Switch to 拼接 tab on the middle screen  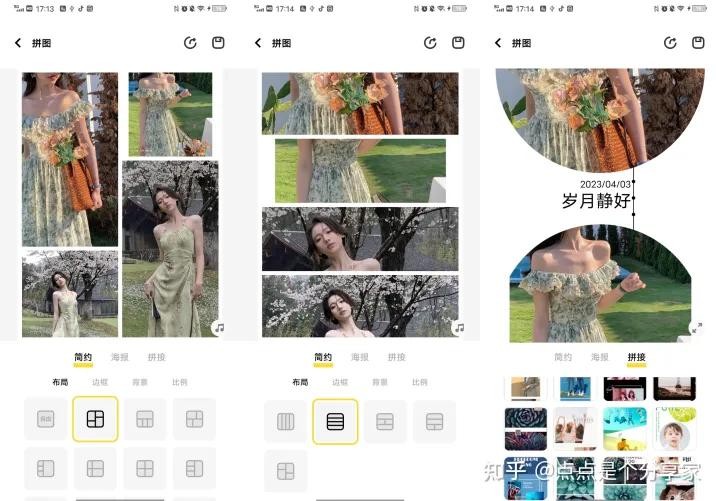396,357
